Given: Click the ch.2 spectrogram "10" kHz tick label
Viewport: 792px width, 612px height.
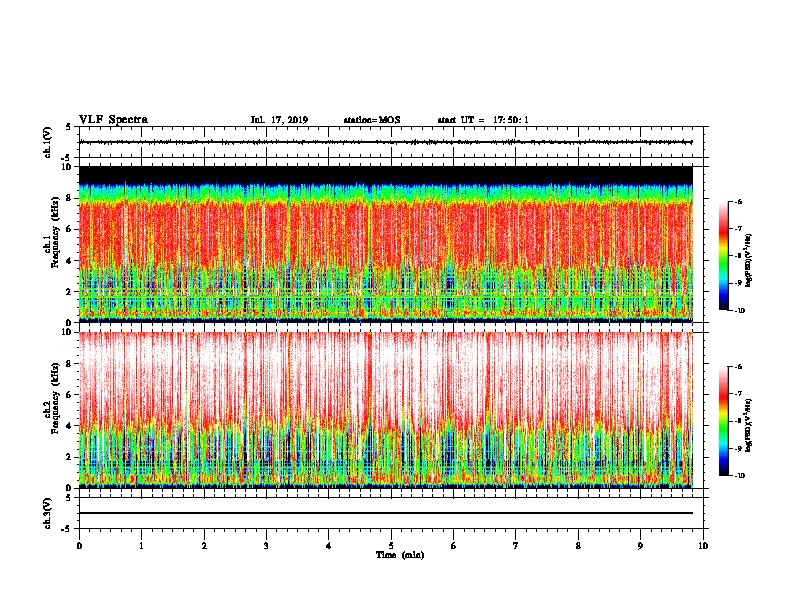Looking at the screenshot, I should tap(66, 332).
